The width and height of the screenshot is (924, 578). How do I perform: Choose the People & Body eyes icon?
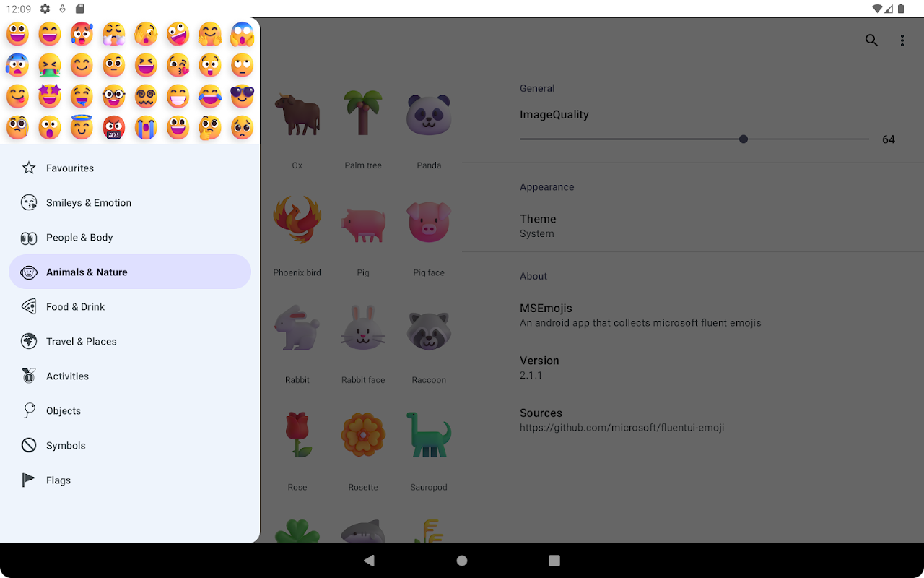[29, 237]
